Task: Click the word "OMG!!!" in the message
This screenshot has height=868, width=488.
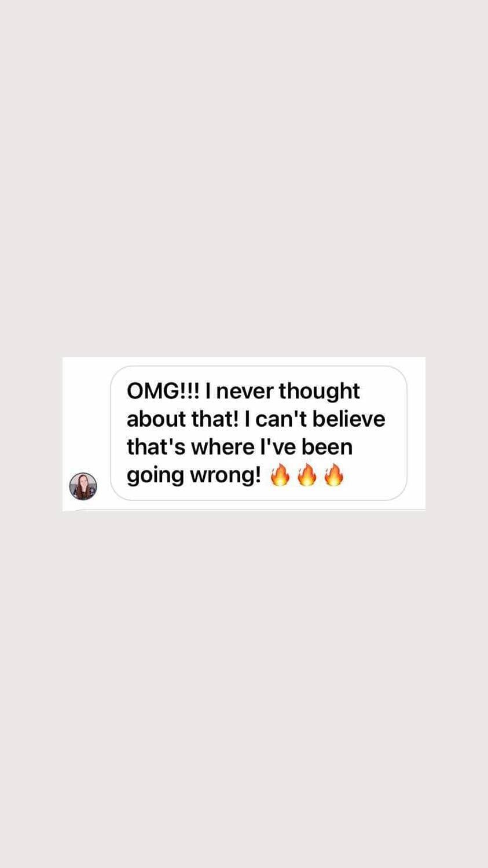Action: pyautogui.click(x=163, y=391)
